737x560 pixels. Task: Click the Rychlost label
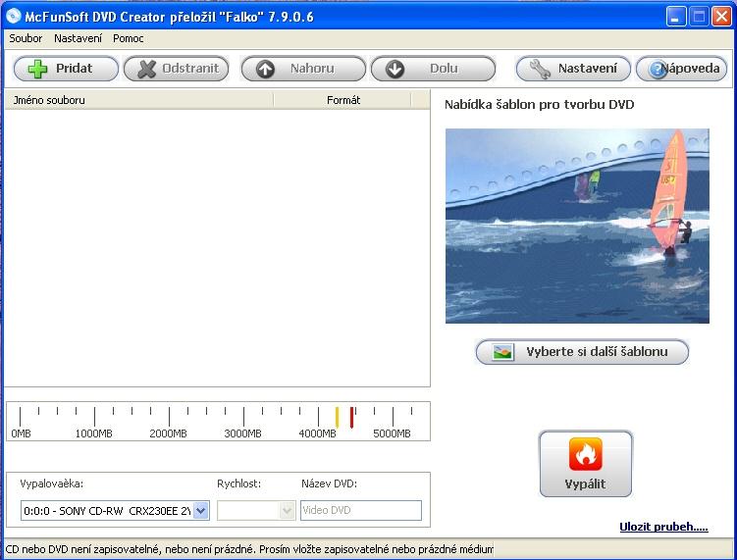(238, 484)
